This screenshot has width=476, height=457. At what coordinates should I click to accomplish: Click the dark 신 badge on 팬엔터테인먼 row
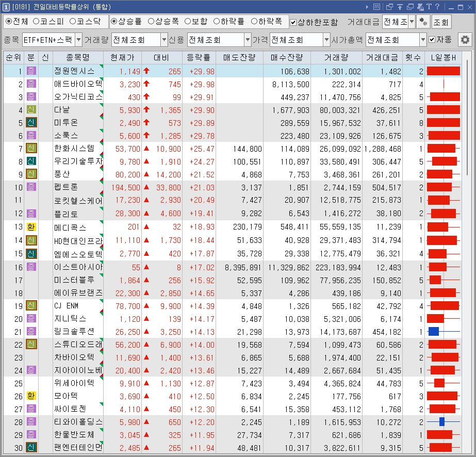(31, 447)
